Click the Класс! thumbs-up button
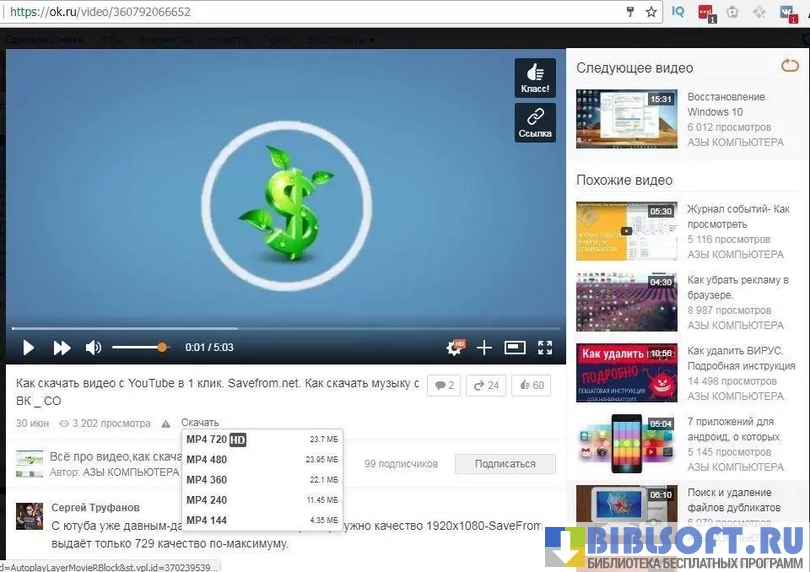810x572 pixels. 535,78
